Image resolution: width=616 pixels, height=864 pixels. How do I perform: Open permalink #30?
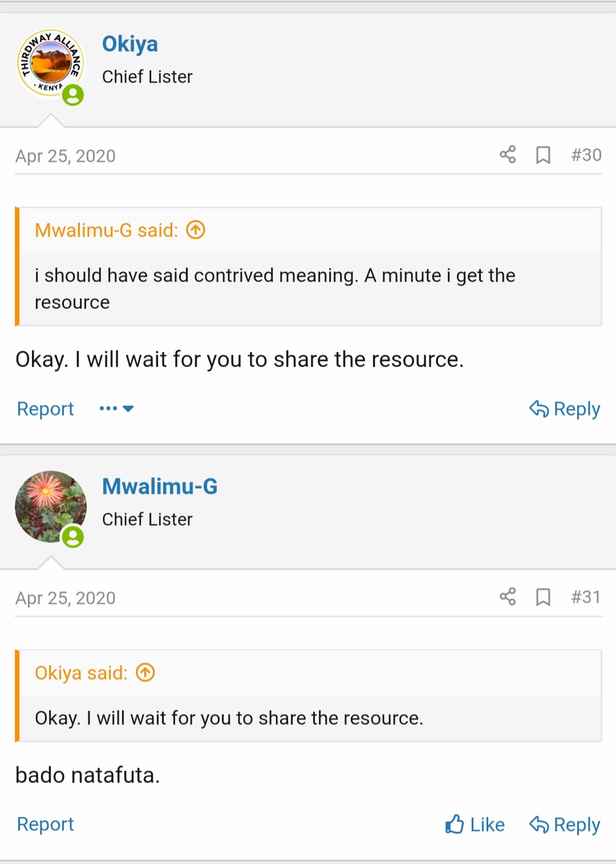[586, 155]
